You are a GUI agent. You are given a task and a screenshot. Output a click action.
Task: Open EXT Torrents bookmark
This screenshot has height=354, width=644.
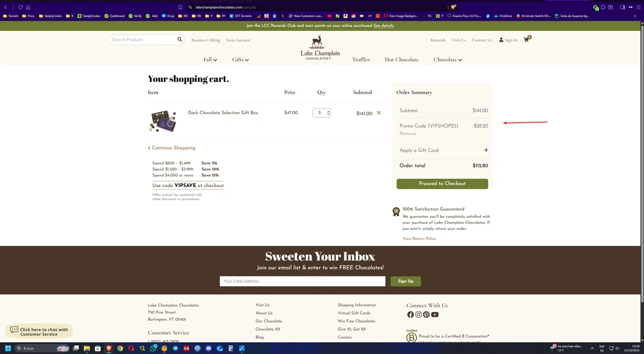coord(240,16)
